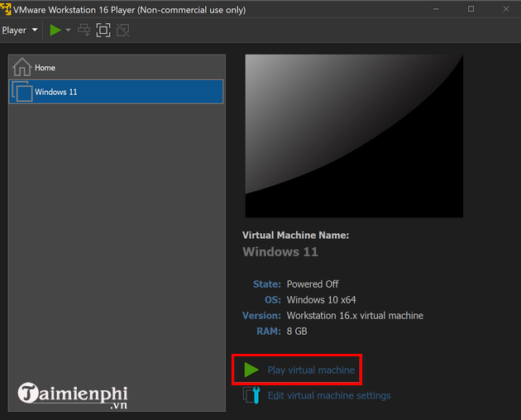Close the VMware Workstation Player window

[506, 9]
